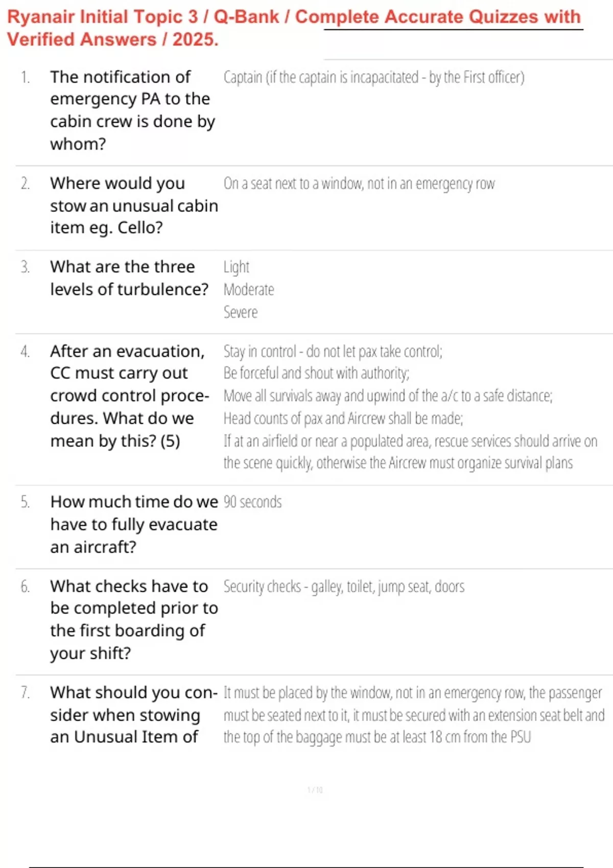Screen dimensions: 613x868
Task: Click the 'Head counts of pax and Aircrew' line
Action: coord(343,419)
